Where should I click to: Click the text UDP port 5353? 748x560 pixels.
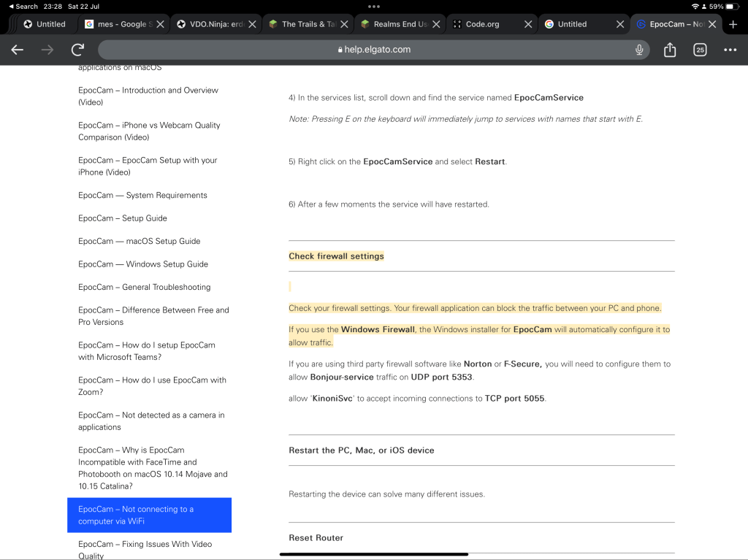tap(441, 377)
